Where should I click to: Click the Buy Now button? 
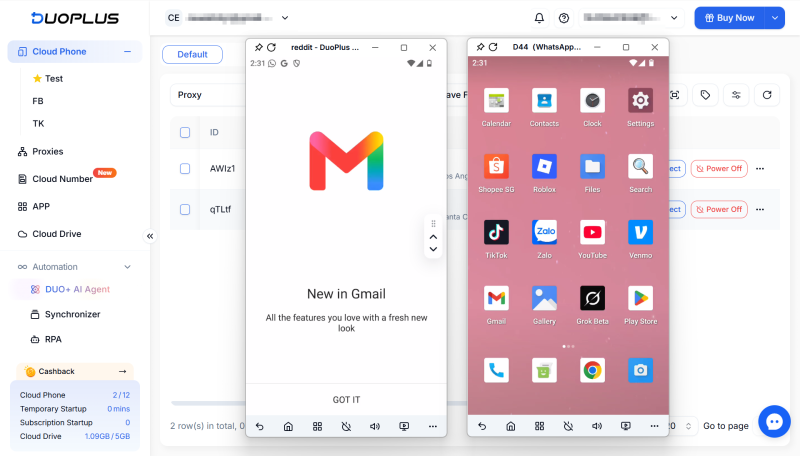tap(730, 18)
